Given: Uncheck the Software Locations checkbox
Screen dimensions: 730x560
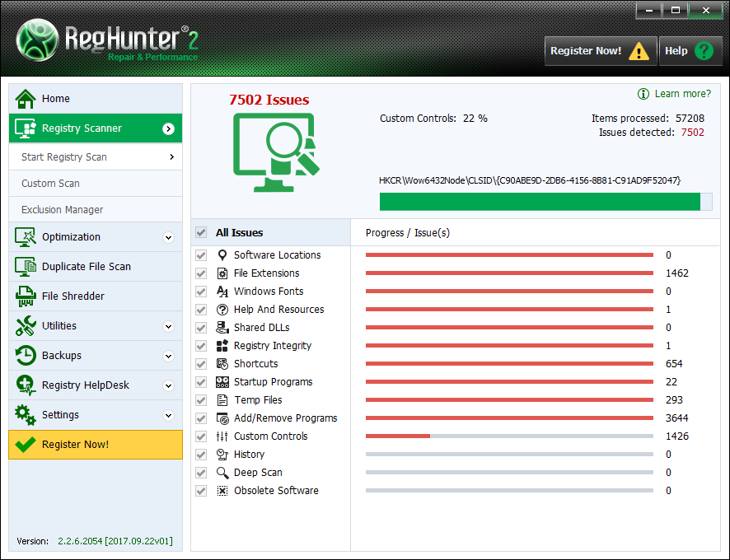Looking at the screenshot, I should point(201,255).
